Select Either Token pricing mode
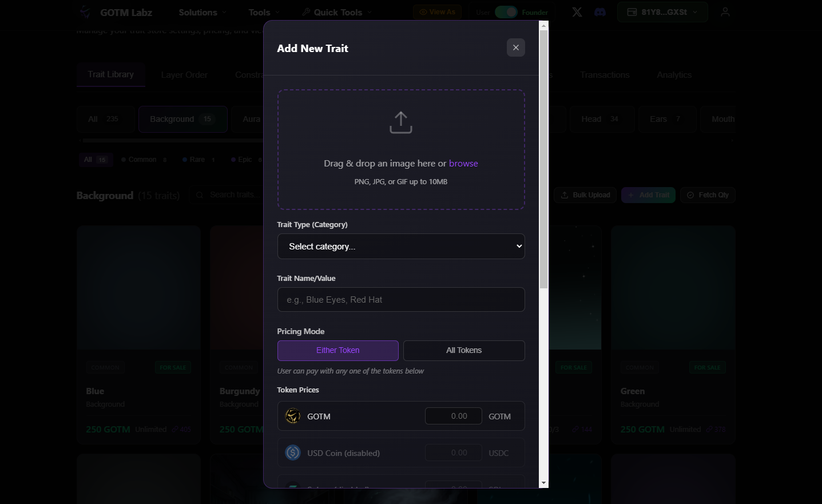This screenshot has width=822, height=504. tap(337, 351)
